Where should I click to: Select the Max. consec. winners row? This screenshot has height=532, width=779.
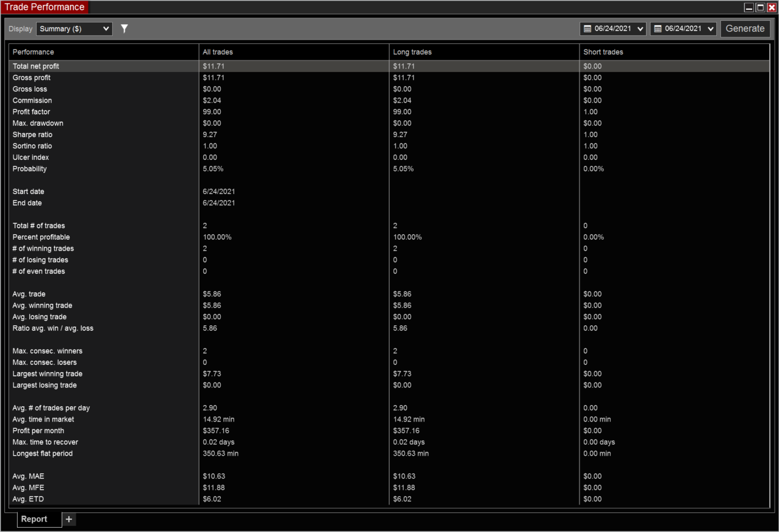tap(389, 351)
